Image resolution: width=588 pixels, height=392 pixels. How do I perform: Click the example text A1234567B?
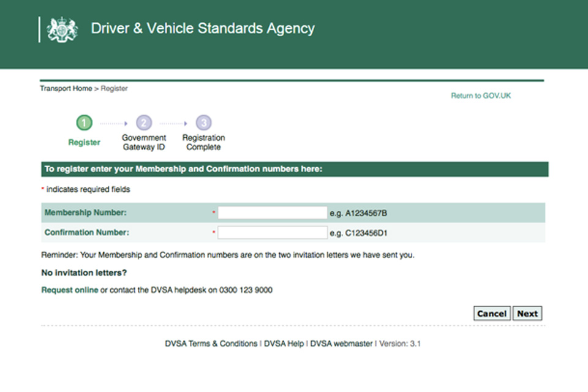[x=366, y=213]
